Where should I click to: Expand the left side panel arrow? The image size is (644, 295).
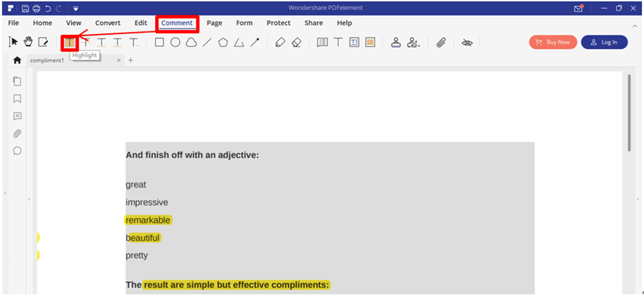point(29,200)
